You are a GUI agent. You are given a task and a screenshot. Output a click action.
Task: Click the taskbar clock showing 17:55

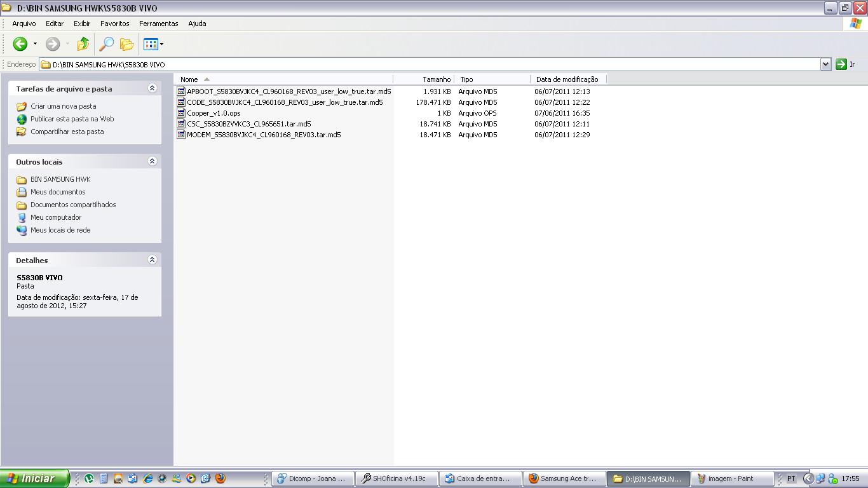coord(850,478)
